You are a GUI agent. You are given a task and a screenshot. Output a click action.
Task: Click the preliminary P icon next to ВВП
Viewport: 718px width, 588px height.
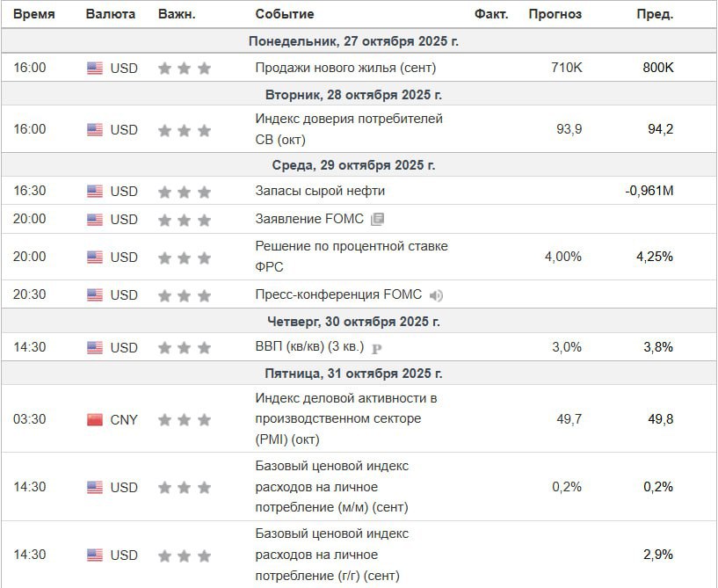[x=377, y=348]
